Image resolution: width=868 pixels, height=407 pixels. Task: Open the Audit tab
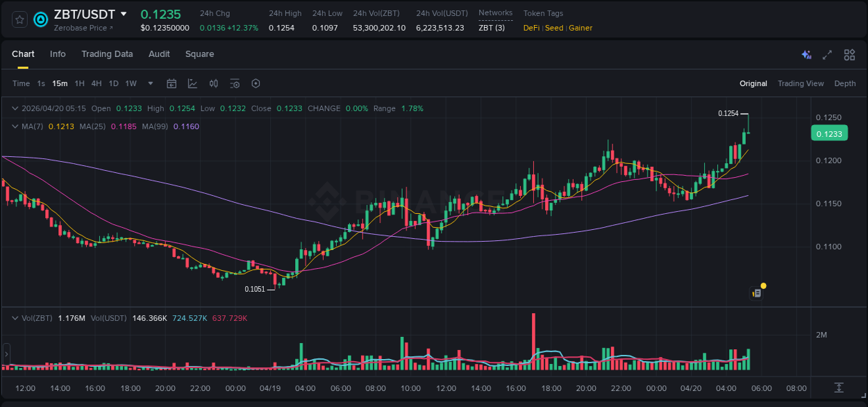(x=159, y=54)
